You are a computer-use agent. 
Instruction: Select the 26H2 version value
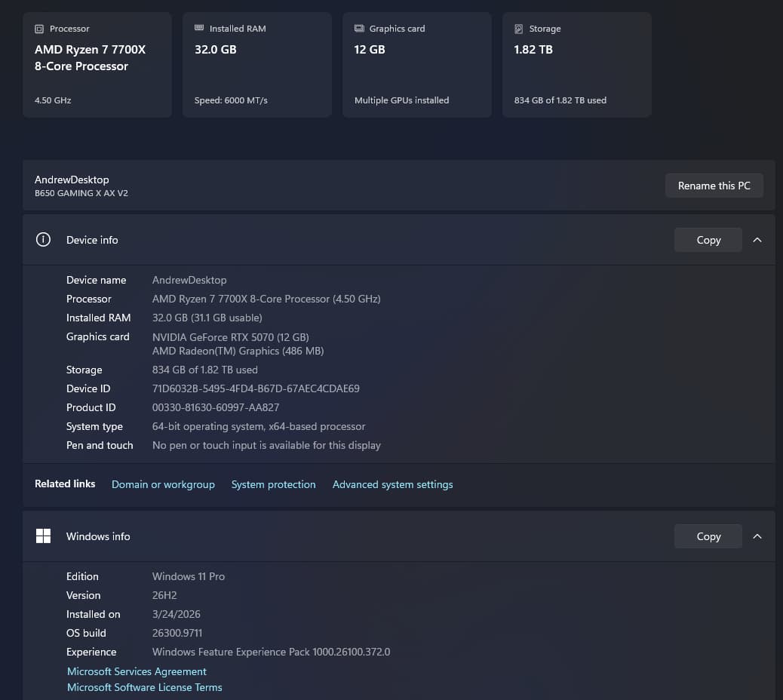[x=164, y=595]
